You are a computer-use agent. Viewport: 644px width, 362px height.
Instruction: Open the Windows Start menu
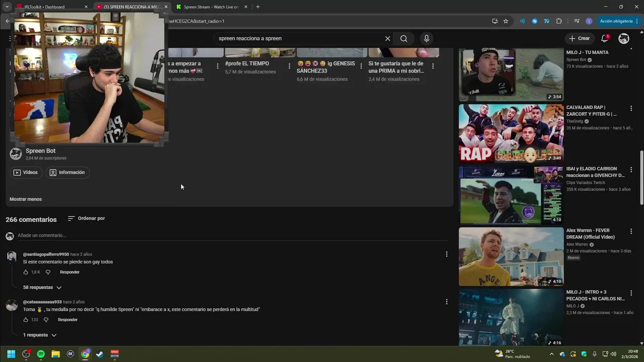[x=11, y=354]
